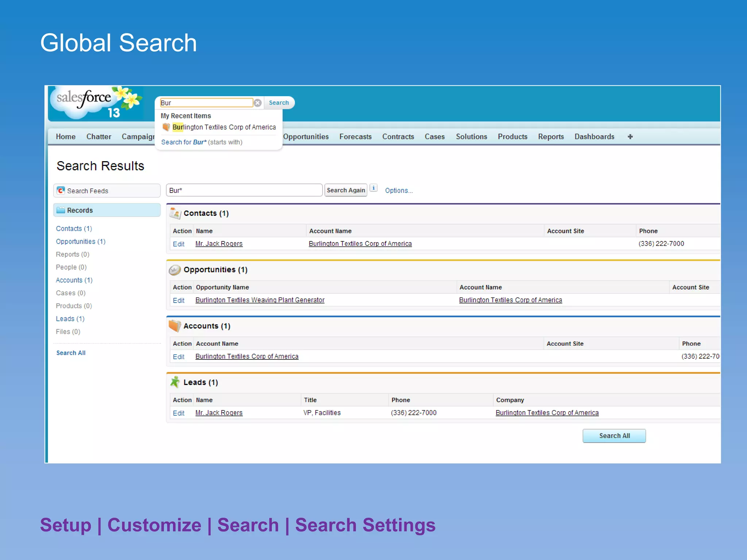Click Edit in the Accounts table row
The image size is (747, 560).
point(178,357)
